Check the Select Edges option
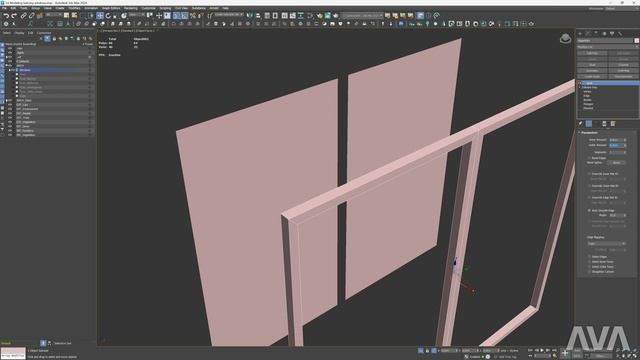Viewport: 640px width, 360px height. [x=589, y=257]
